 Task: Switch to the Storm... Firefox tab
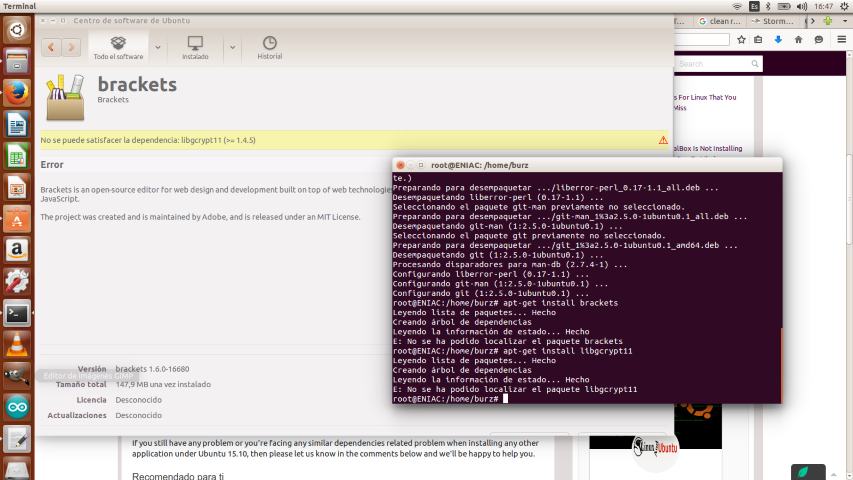[x=772, y=21]
